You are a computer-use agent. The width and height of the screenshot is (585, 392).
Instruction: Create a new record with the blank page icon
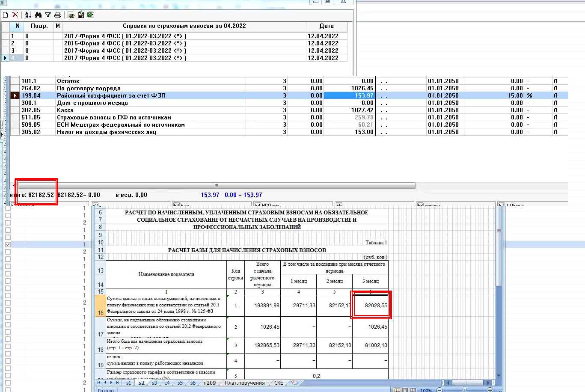[6, 15]
